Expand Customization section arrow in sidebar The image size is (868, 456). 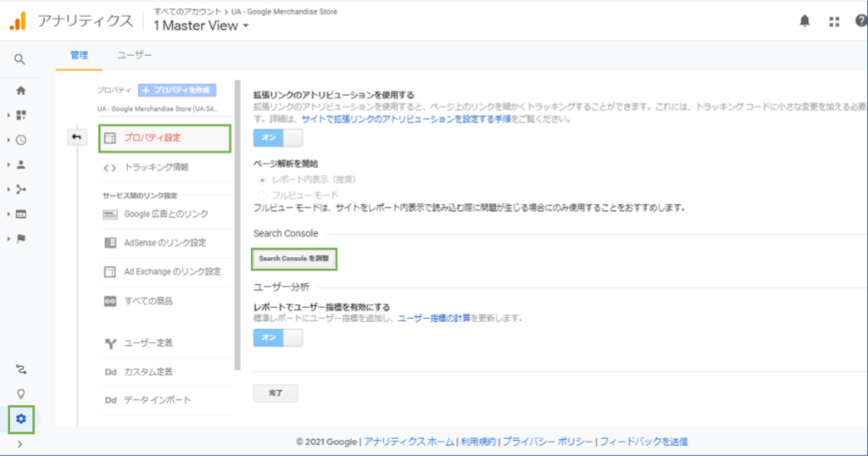point(8,115)
